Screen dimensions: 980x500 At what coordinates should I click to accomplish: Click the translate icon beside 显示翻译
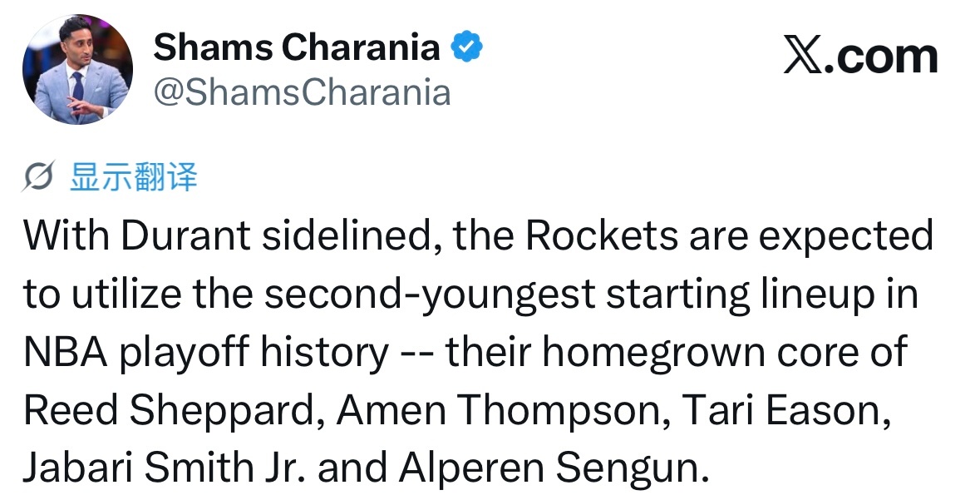point(41,177)
